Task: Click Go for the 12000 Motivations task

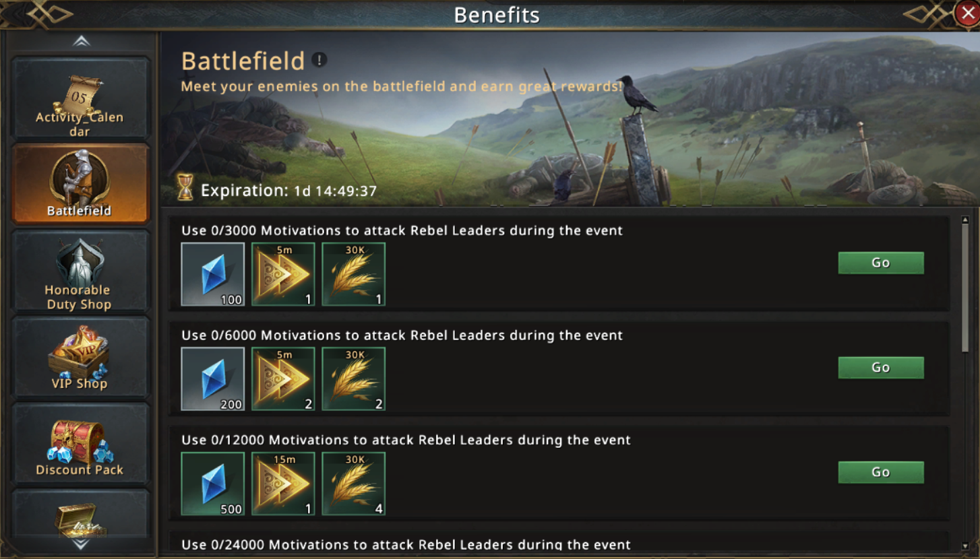Action: pyautogui.click(x=881, y=472)
